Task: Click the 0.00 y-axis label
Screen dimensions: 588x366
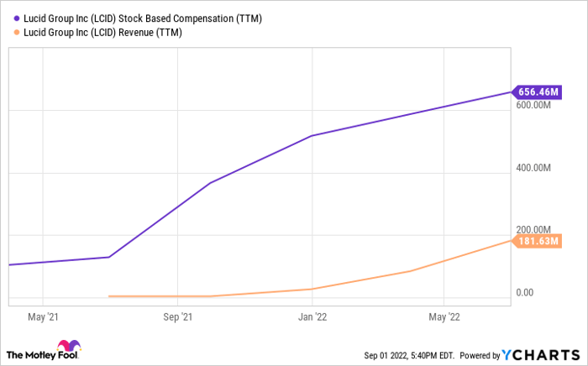Action: (x=525, y=292)
